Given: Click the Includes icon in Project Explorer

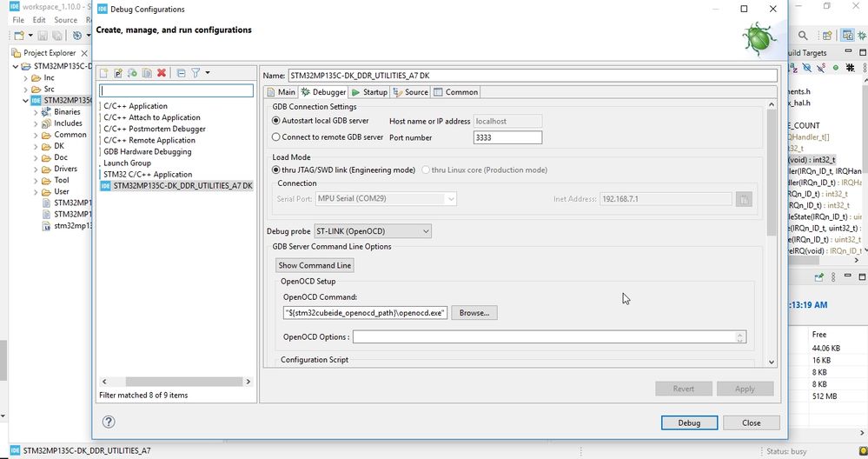Looking at the screenshot, I should tap(47, 123).
